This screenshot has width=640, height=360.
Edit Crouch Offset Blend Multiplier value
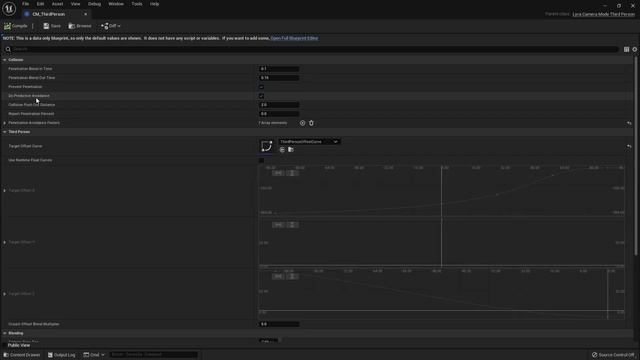[279, 324]
